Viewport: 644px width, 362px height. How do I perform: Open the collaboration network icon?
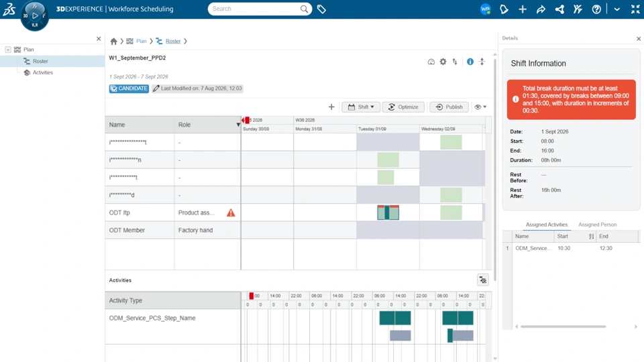click(x=559, y=9)
